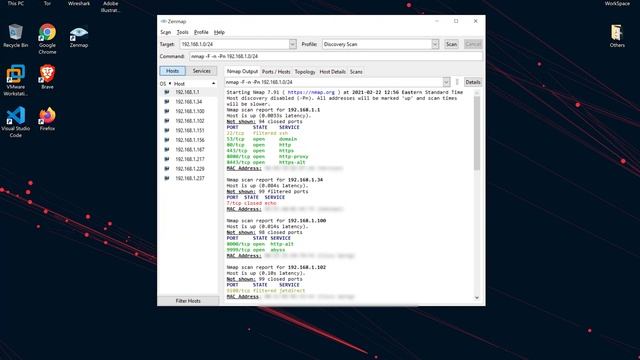Click the Filter Hosts button
The width and height of the screenshot is (640, 360).
coord(188,301)
